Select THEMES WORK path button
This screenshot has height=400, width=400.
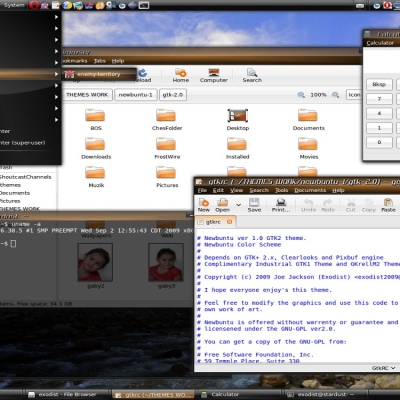point(87,95)
